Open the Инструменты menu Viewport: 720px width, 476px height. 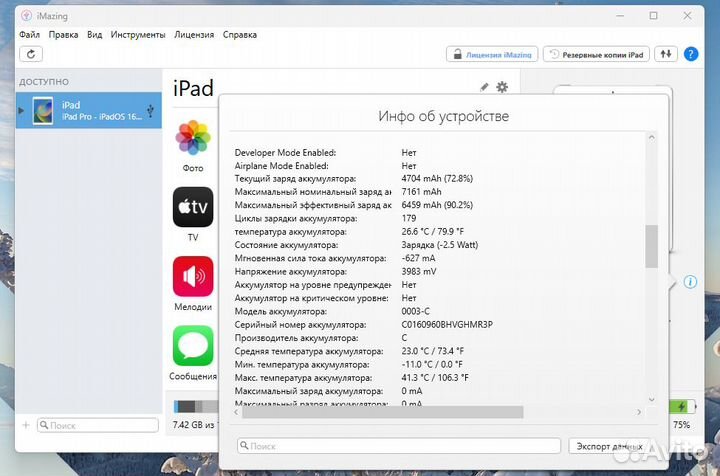(138, 35)
